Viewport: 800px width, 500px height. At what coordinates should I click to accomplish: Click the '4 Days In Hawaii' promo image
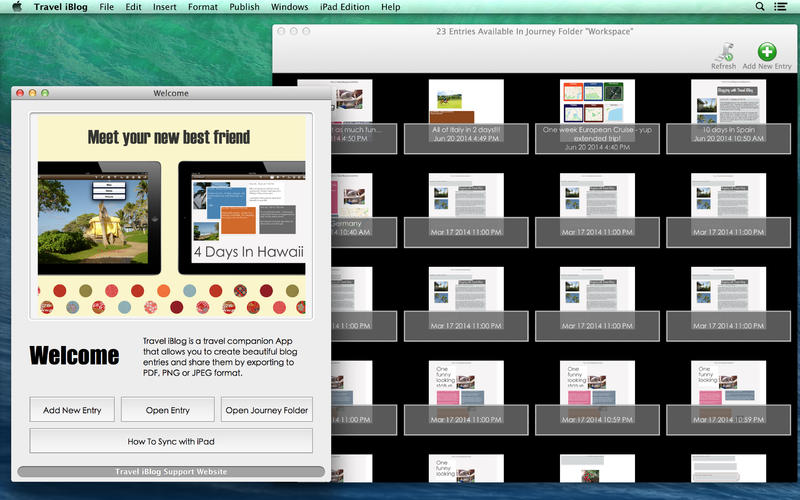click(242, 218)
